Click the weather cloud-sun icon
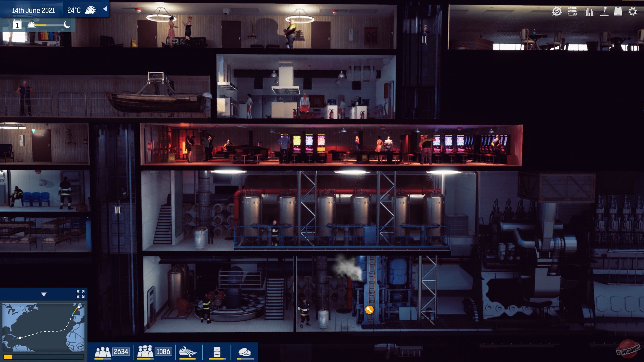 (x=90, y=10)
